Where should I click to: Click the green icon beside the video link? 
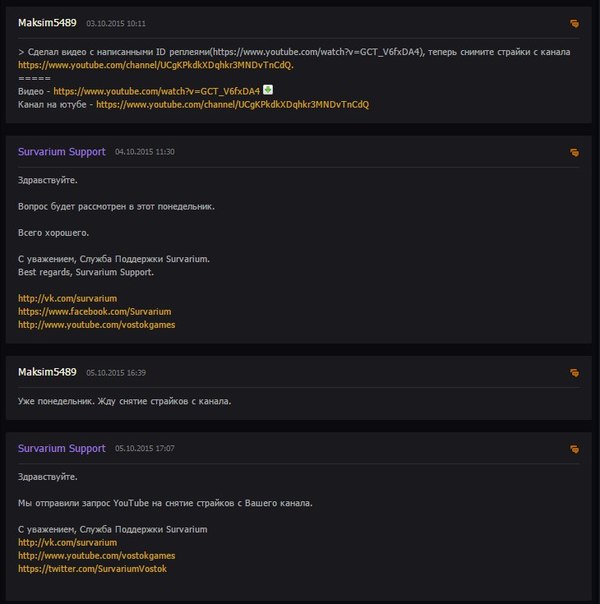(x=268, y=90)
